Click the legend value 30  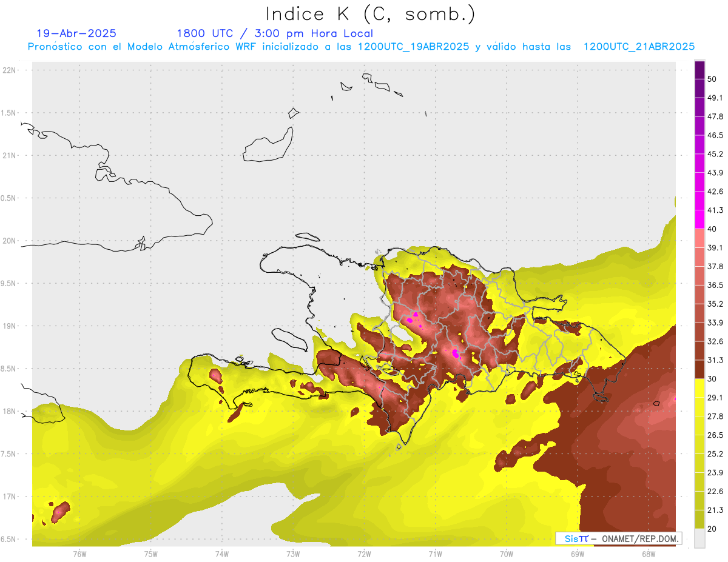[712, 379]
